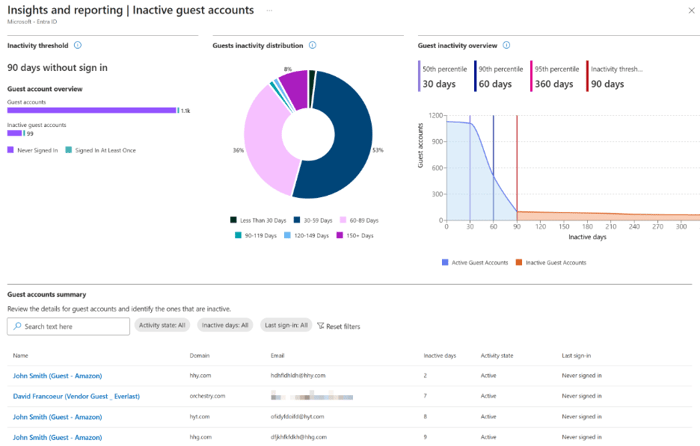700x446 pixels.
Task: Toggle the 30-59 Days legend swatch
Action: click(x=297, y=220)
